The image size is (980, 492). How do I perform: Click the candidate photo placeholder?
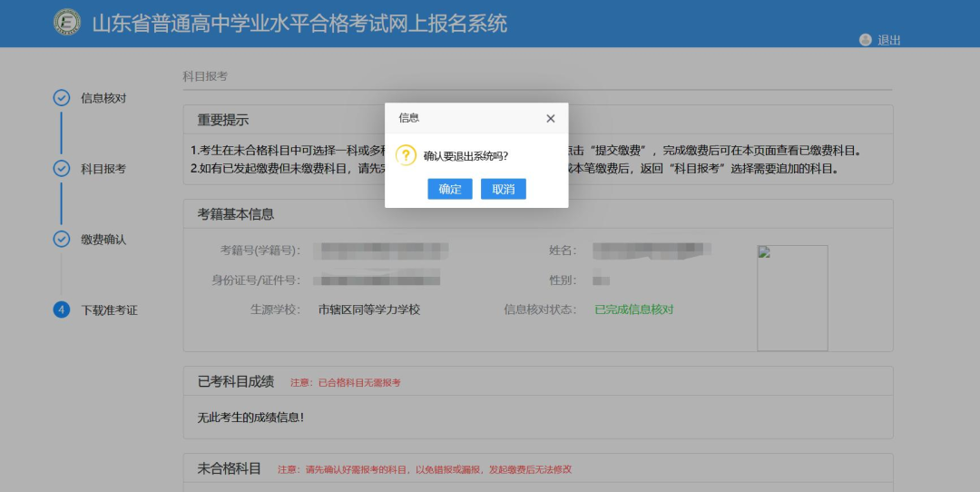click(x=792, y=298)
